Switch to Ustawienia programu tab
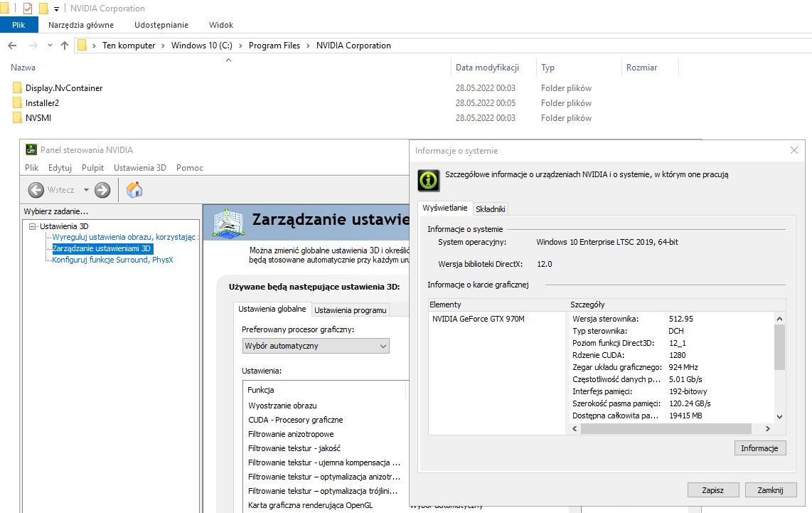The height and width of the screenshot is (513, 812). pyautogui.click(x=350, y=310)
